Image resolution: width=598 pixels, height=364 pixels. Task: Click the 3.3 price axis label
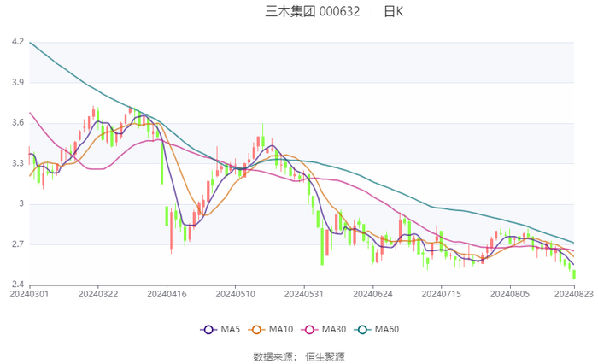coord(18,163)
